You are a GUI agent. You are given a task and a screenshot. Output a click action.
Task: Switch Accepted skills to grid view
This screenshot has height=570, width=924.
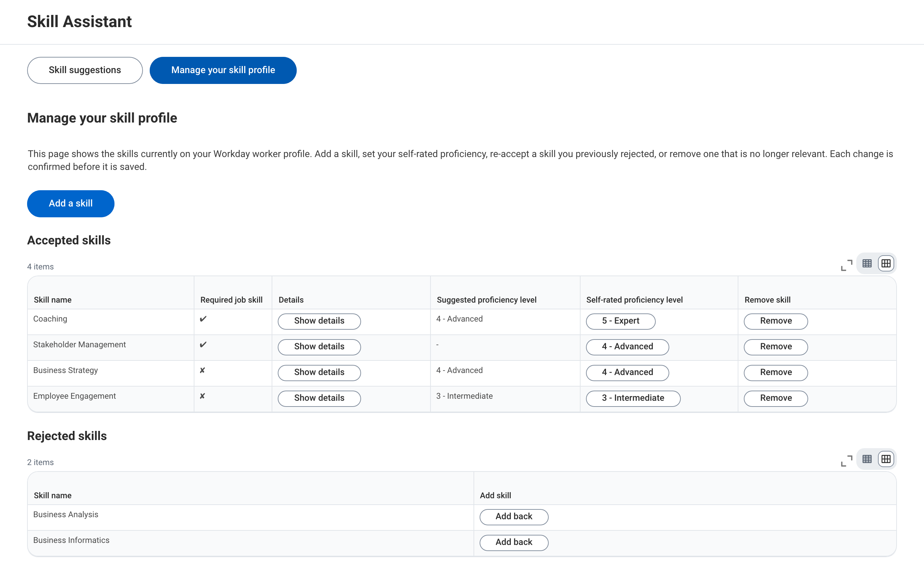coord(886,264)
